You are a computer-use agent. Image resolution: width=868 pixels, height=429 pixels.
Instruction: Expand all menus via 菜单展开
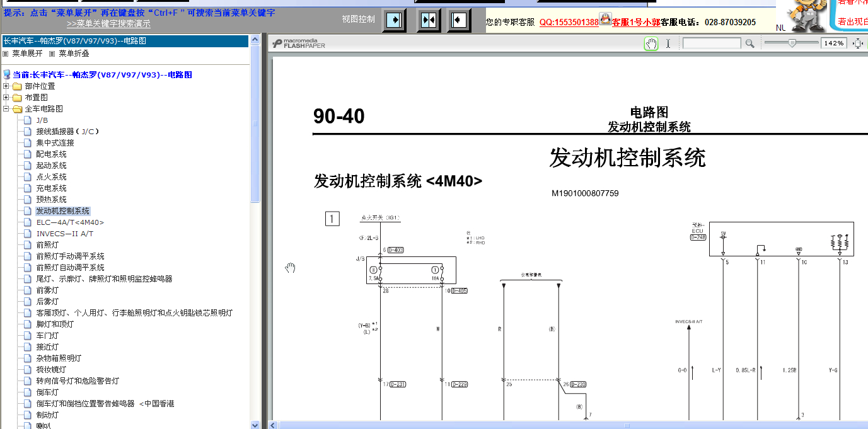[x=27, y=54]
